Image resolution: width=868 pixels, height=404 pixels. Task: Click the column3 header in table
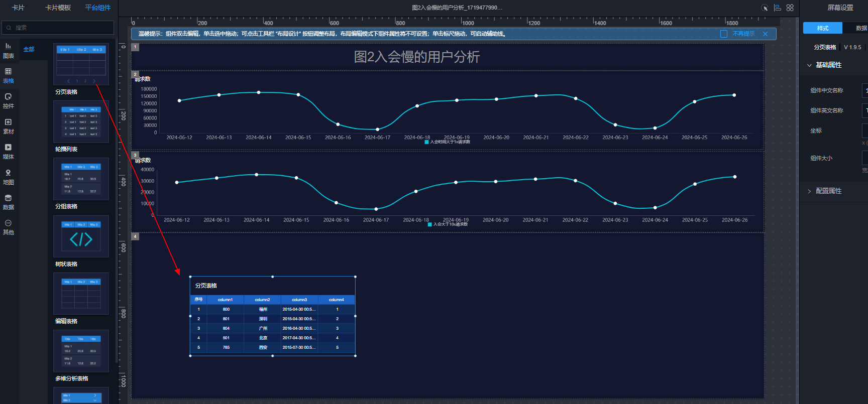pos(299,300)
